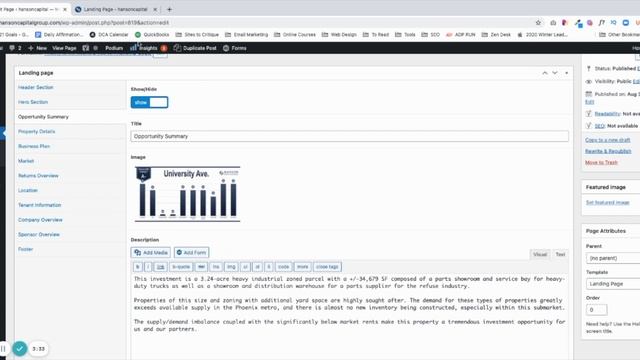Open a new browser tab
This screenshot has width=640, height=360.
point(169,9)
